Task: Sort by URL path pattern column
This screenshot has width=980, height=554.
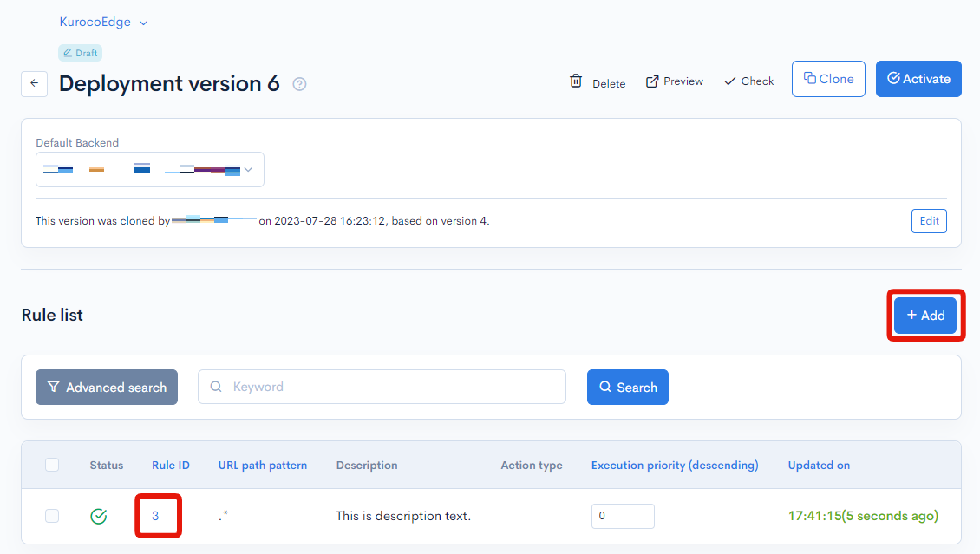Action: pos(263,466)
